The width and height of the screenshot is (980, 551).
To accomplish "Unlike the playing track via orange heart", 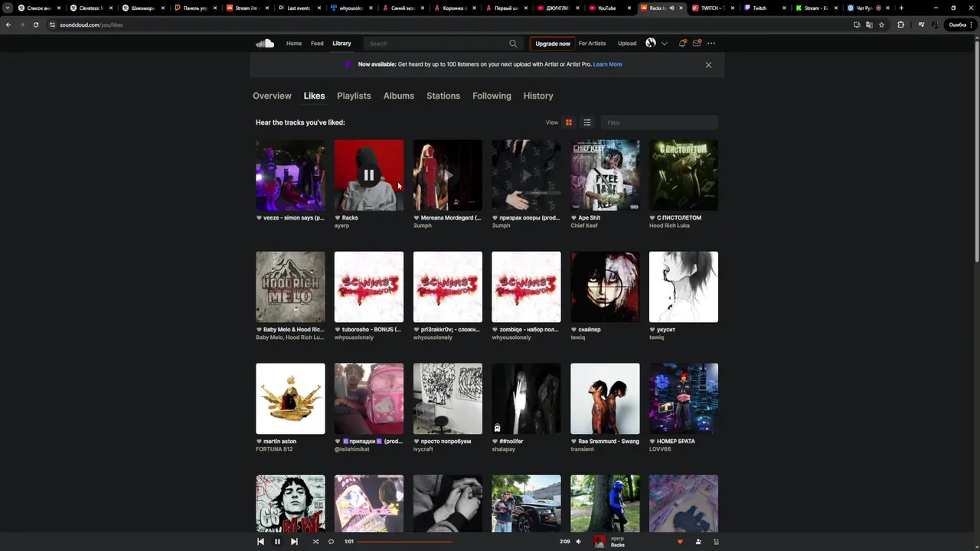I will (680, 542).
